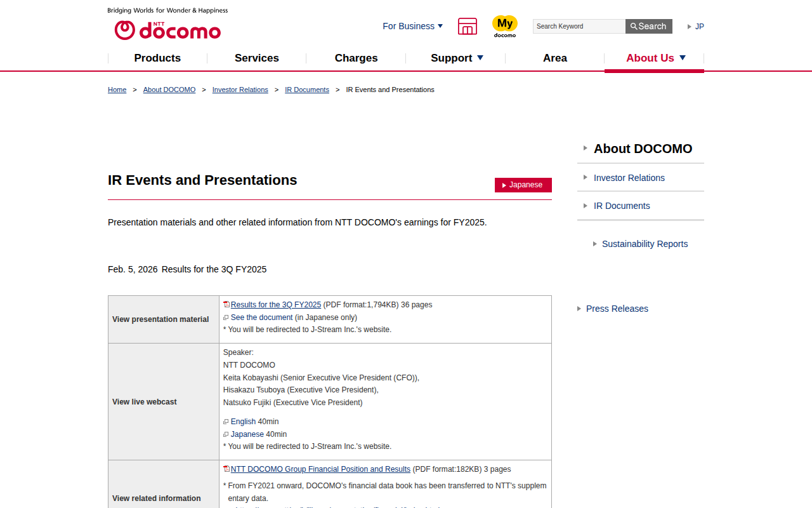Click the PDF icon for Group Financial Position
812x508 pixels.
click(226, 469)
